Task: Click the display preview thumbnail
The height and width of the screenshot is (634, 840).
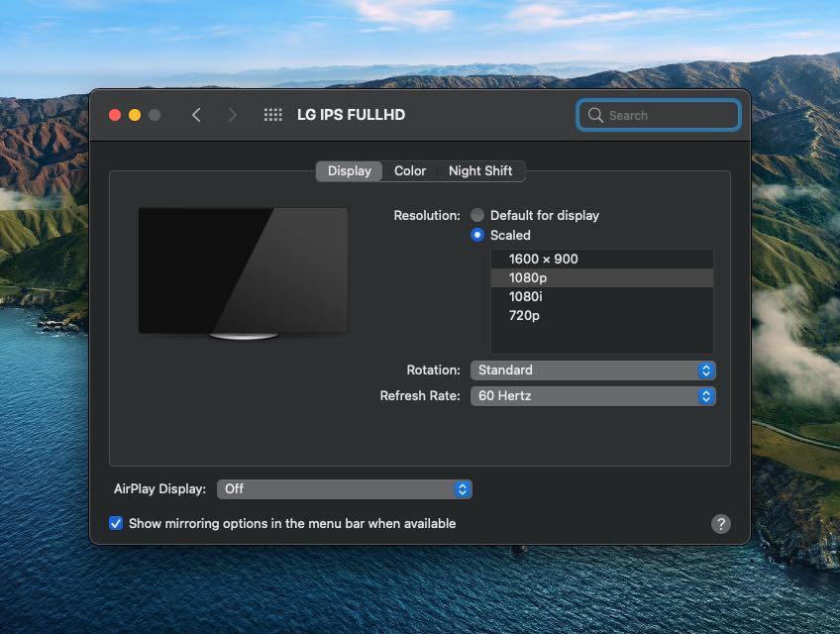Action: tap(244, 273)
